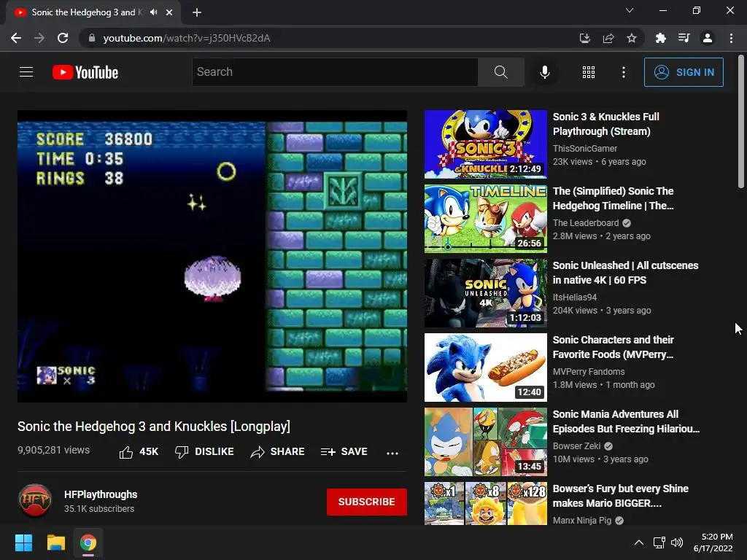Share this page from address bar
The image size is (747, 560).
pos(608,38)
